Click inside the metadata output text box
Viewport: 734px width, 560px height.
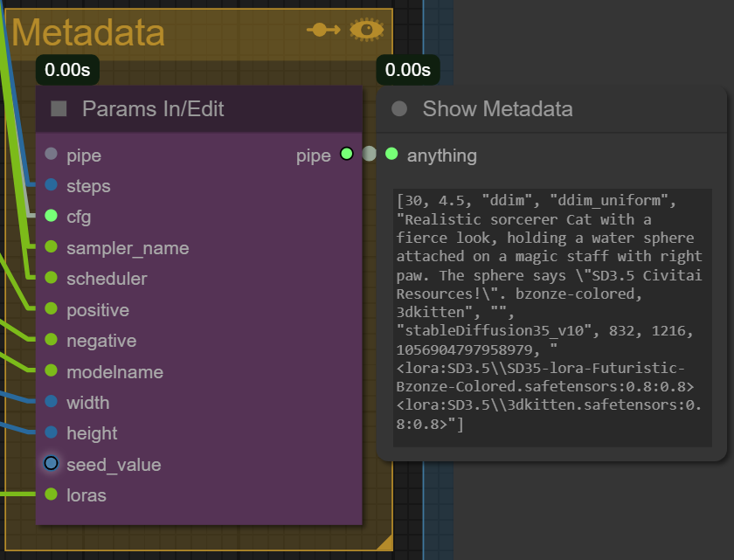pos(552,318)
